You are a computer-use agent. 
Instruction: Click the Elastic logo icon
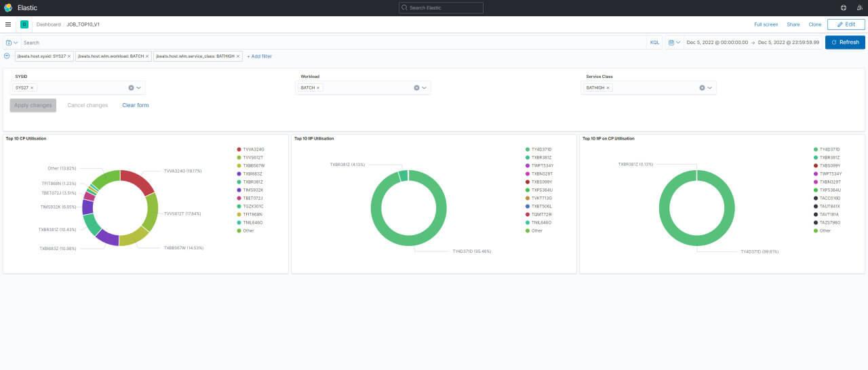point(8,7)
